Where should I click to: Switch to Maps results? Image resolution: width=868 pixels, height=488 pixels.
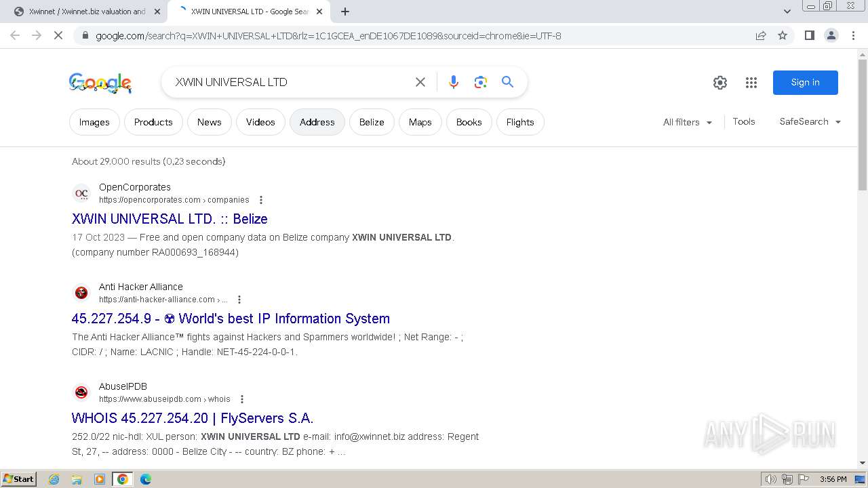click(420, 122)
